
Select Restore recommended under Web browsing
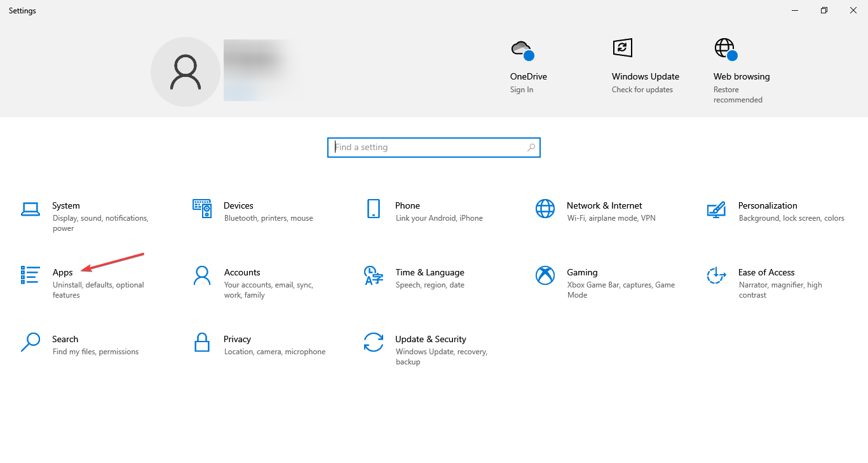[738, 95]
